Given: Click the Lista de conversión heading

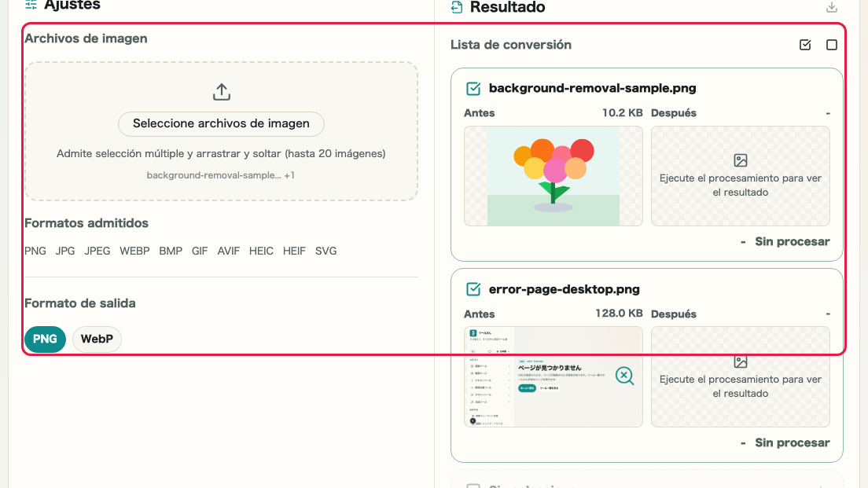Looking at the screenshot, I should (511, 45).
